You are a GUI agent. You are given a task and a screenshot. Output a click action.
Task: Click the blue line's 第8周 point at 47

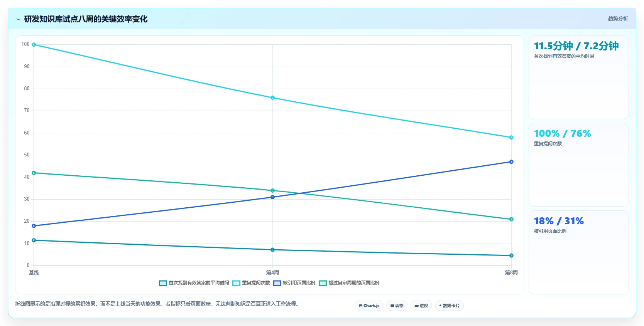(511, 162)
